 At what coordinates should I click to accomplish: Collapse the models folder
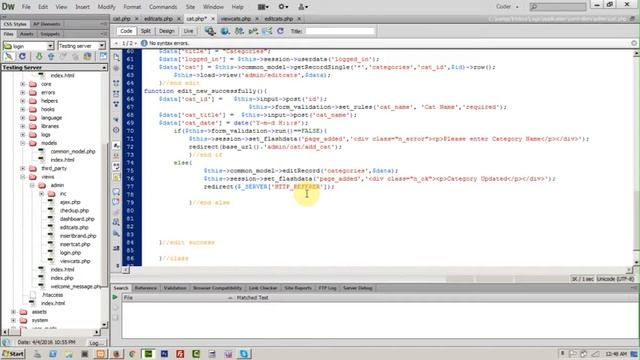(23, 143)
